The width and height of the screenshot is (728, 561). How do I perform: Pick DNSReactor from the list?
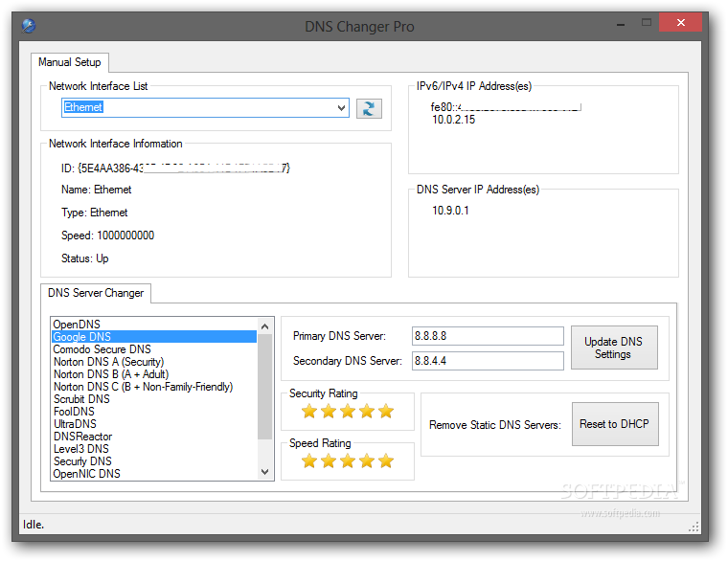154,437
